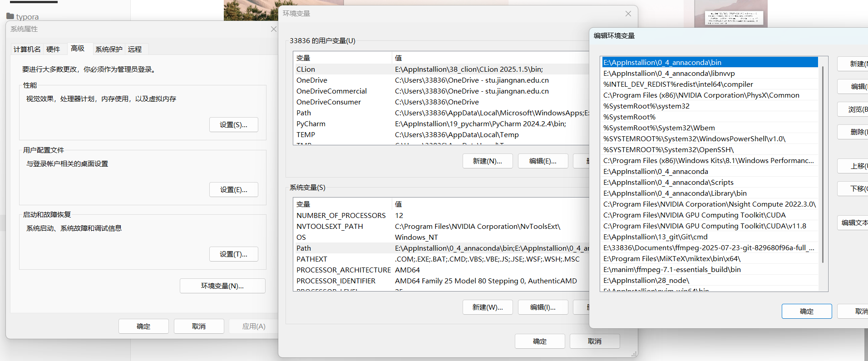Pick the OneDriveCommercial variable row
This screenshot has width=868, height=361.
tap(442, 91)
